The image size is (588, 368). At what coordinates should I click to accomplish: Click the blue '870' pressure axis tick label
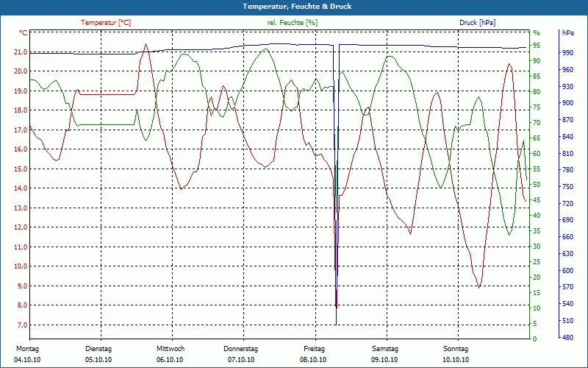tap(568, 120)
